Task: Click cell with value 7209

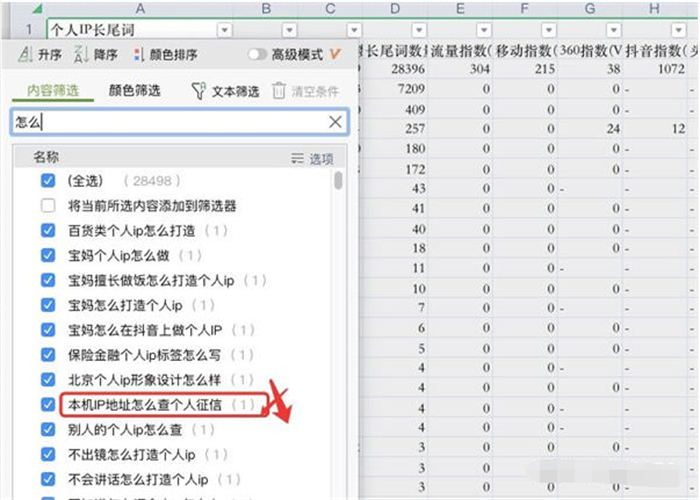Action: pos(395,88)
